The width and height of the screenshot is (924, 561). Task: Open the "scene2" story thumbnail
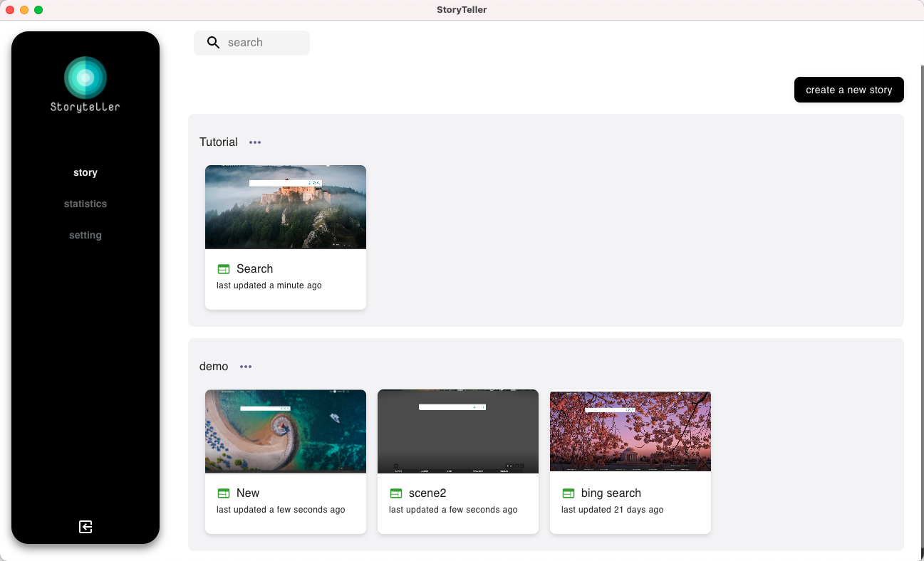coord(457,431)
